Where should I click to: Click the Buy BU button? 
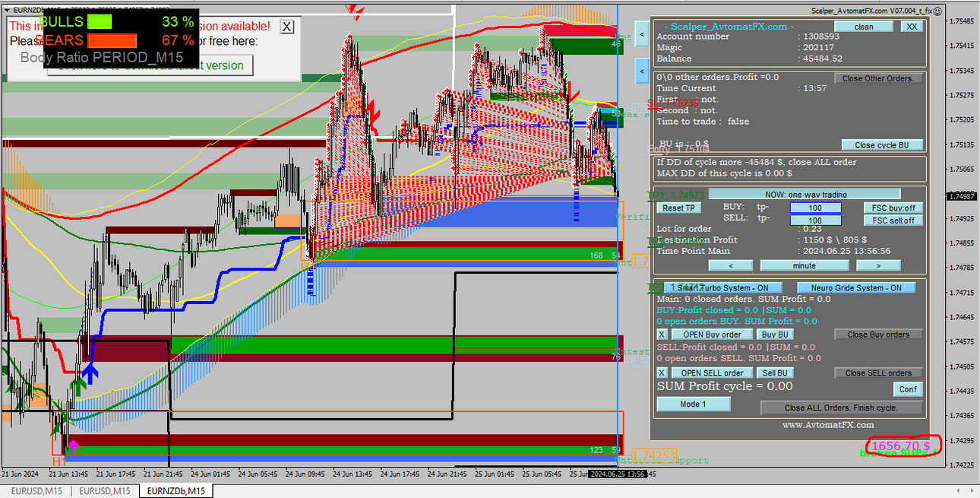pos(775,335)
